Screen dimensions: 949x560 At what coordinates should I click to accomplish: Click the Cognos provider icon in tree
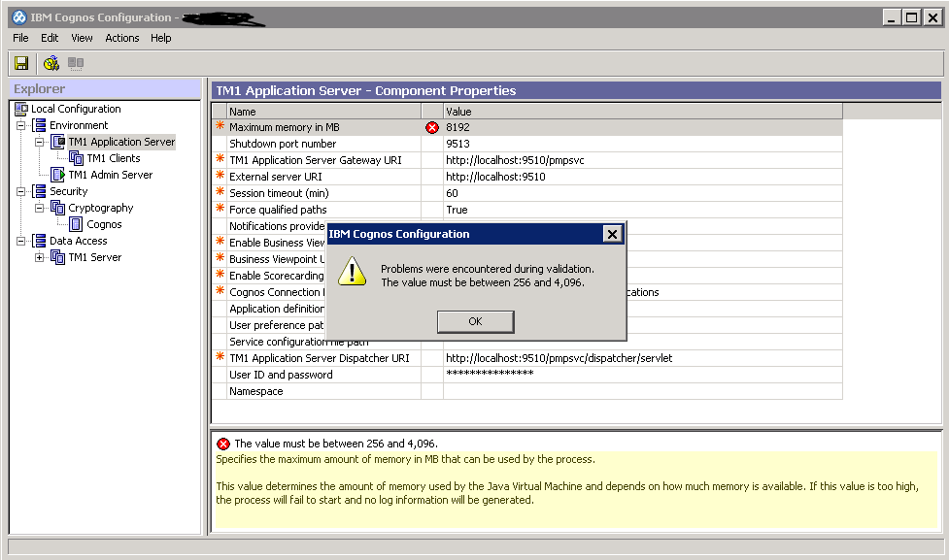coord(77,224)
